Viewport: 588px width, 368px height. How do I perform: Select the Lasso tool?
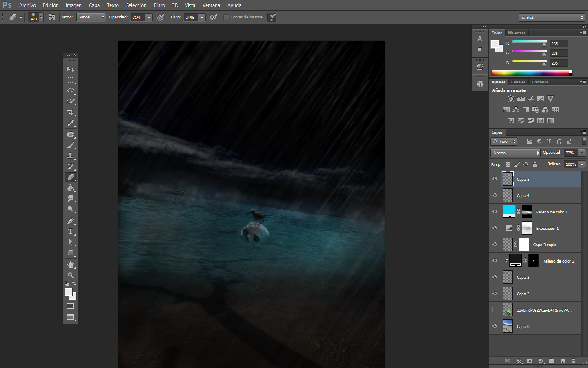tap(71, 91)
